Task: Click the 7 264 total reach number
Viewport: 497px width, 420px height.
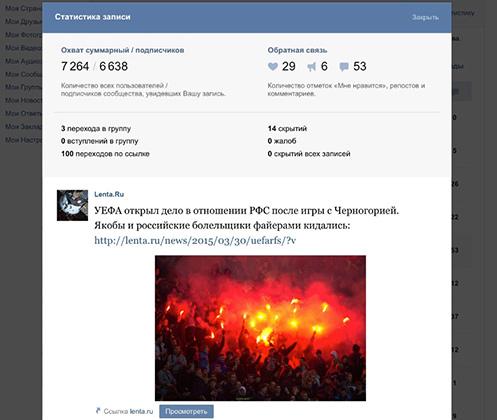Action: point(75,66)
